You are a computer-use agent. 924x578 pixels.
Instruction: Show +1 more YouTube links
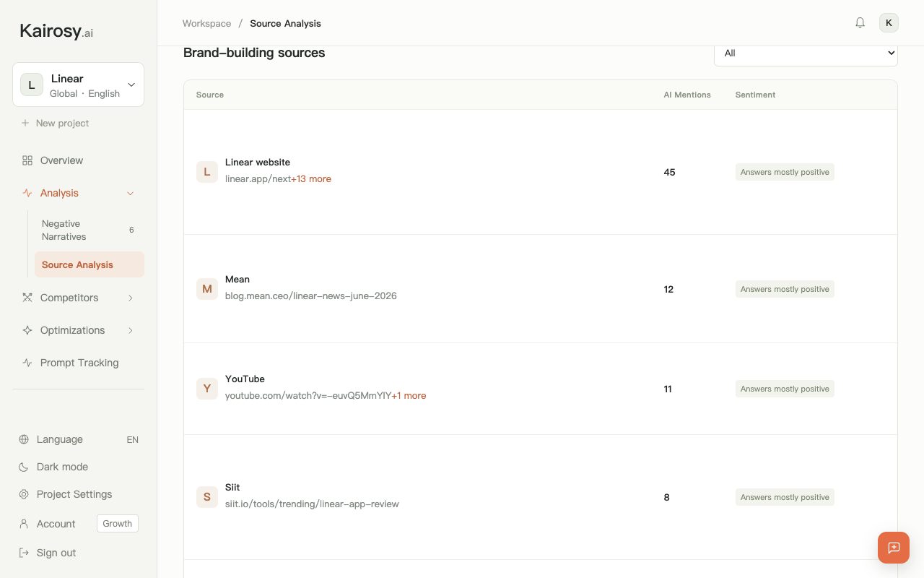409,395
